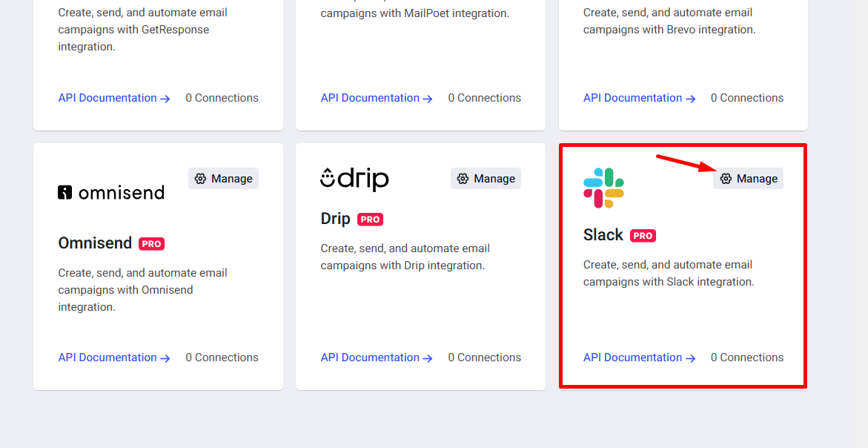Click the PRO badge next to Slack

tap(642, 235)
